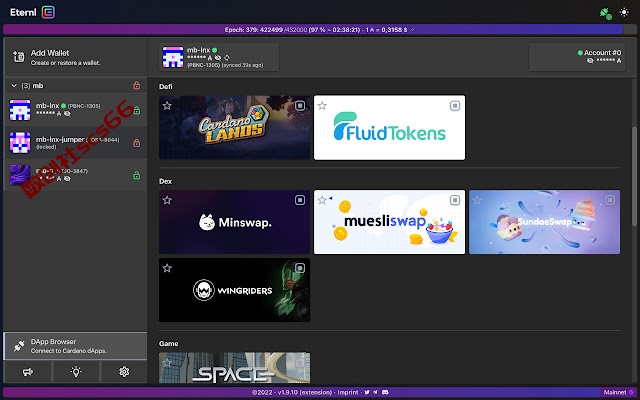Click the Eternl logo icon
This screenshot has height=400, width=640.
click(48, 12)
